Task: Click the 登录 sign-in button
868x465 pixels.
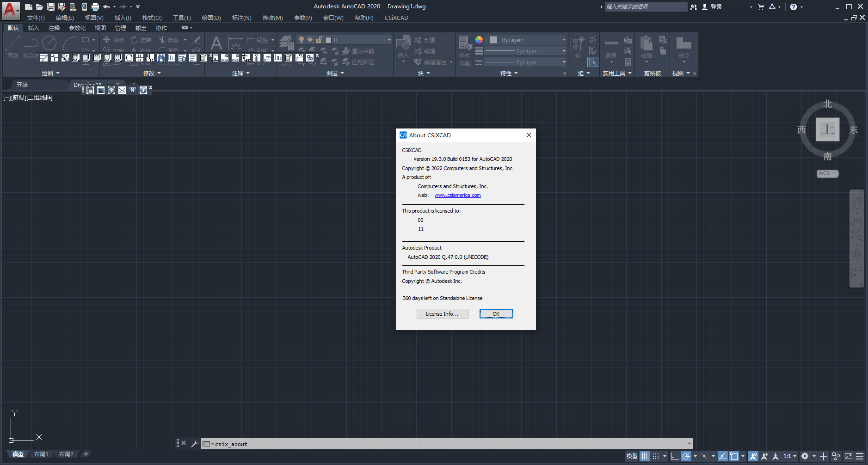Action: (712, 7)
